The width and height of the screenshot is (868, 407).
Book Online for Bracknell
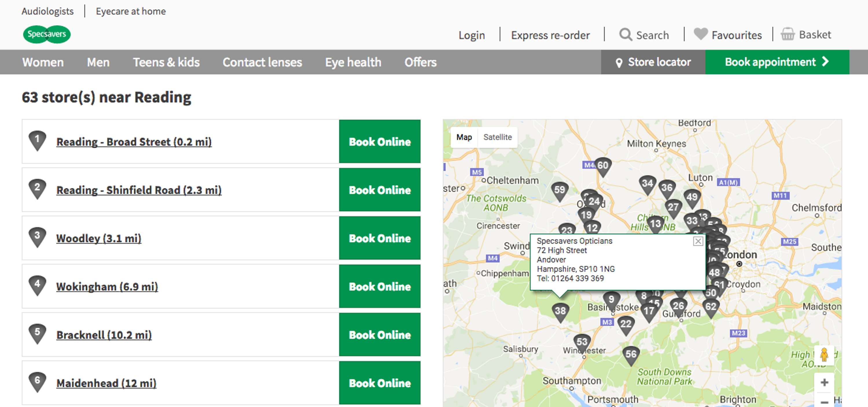380,335
